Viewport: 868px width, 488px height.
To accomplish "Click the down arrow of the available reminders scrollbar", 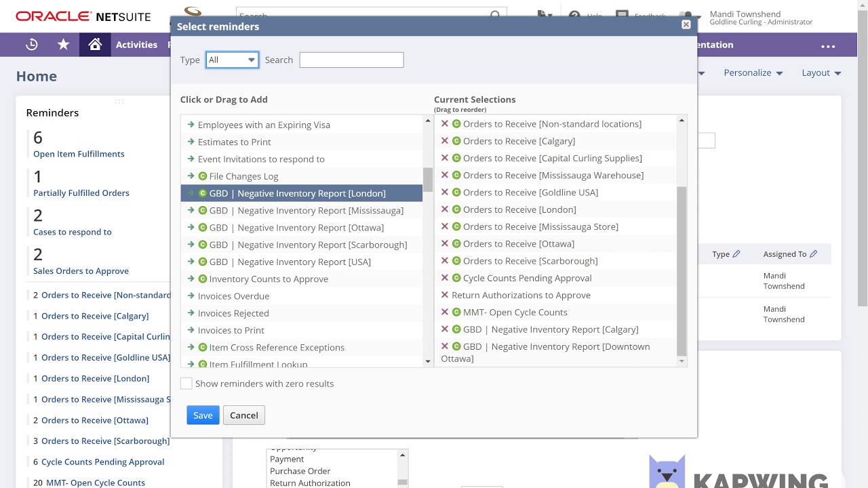I will pyautogui.click(x=428, y=361).
